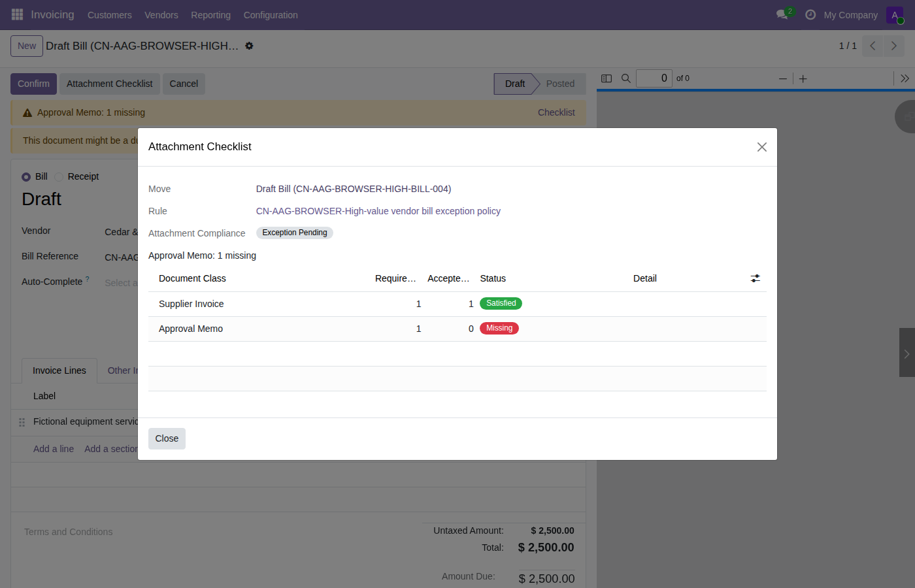Screen dimensions: 915x588
Task: Click the Cancel button
Action: (x=184, y=84)
